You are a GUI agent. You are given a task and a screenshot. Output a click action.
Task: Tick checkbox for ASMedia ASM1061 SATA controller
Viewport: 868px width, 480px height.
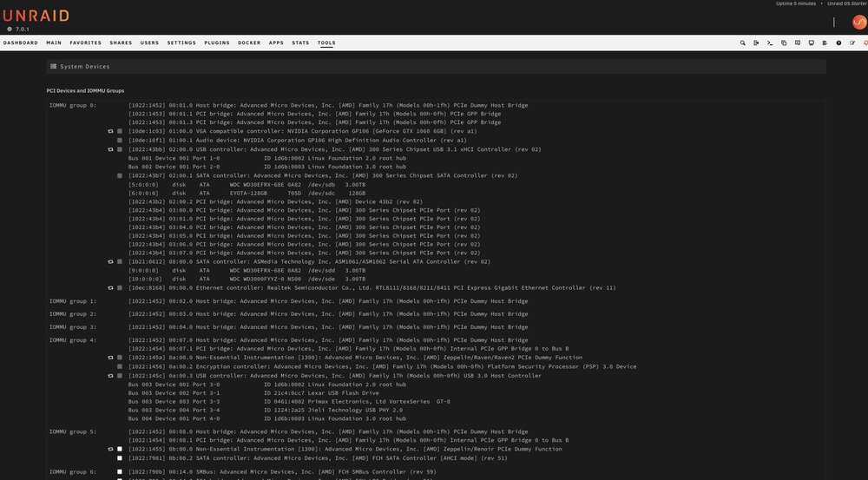coord(120,262)
